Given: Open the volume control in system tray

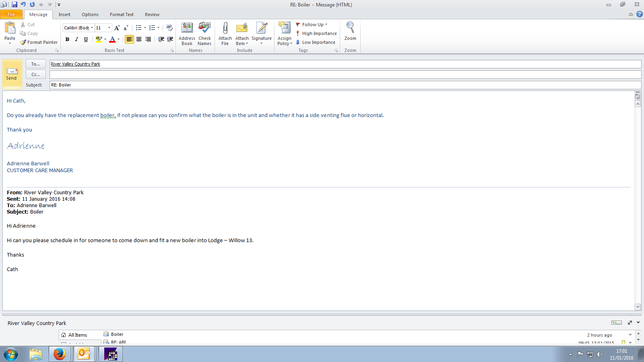Looking at the screenshot, I should coord(600,354).
